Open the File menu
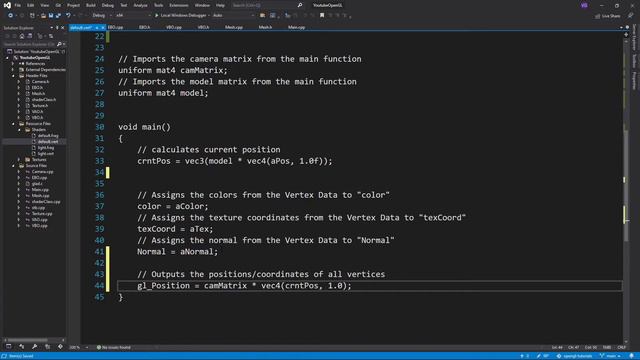 (18, 5)
